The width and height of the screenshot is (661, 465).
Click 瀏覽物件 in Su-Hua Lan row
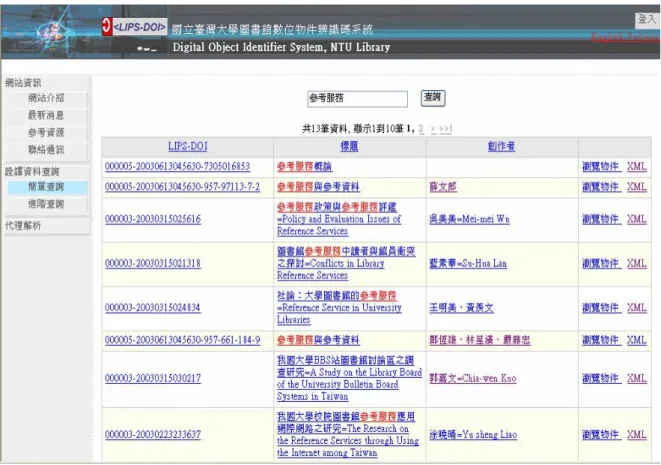[601, 263]
